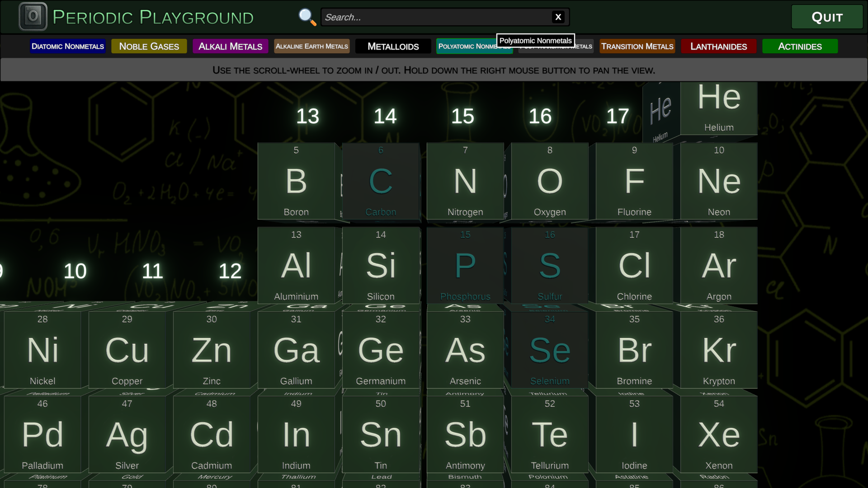Open the Chlorine element cube
The width and height of the screenshot is (868, 488).
point(634,266)
